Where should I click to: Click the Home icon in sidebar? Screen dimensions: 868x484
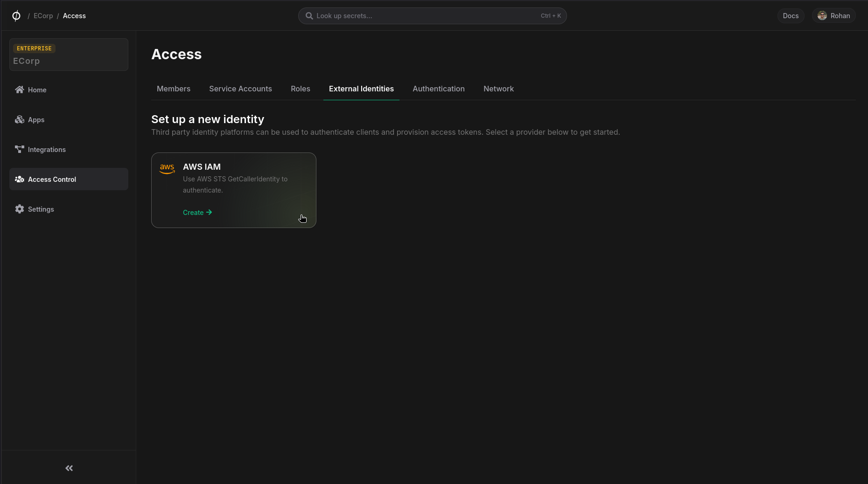[x=20, y=90]
